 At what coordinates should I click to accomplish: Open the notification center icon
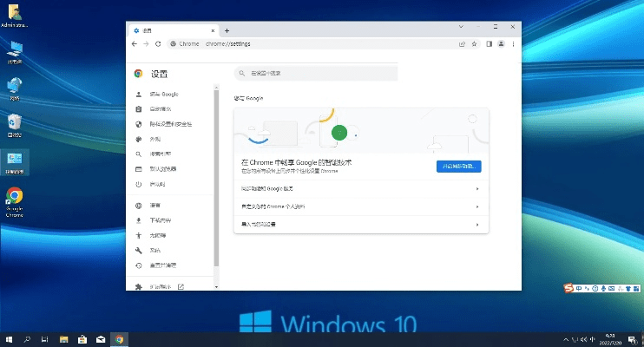pyautogui.click(x=632, y=339)
